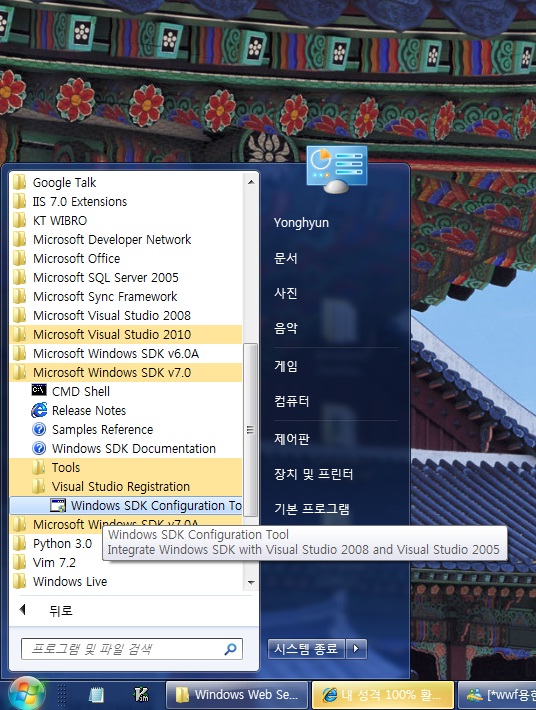The height and width of the screenshot is (710, 536).
Task: Launch the Windows SDK Configuration Tool icon
Action: pos(58,506)
